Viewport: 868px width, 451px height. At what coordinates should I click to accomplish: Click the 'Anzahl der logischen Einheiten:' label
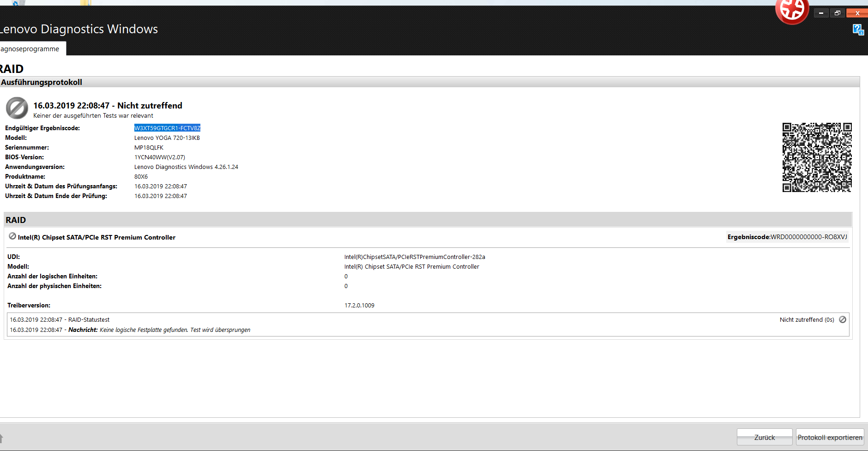click(52, 276)
